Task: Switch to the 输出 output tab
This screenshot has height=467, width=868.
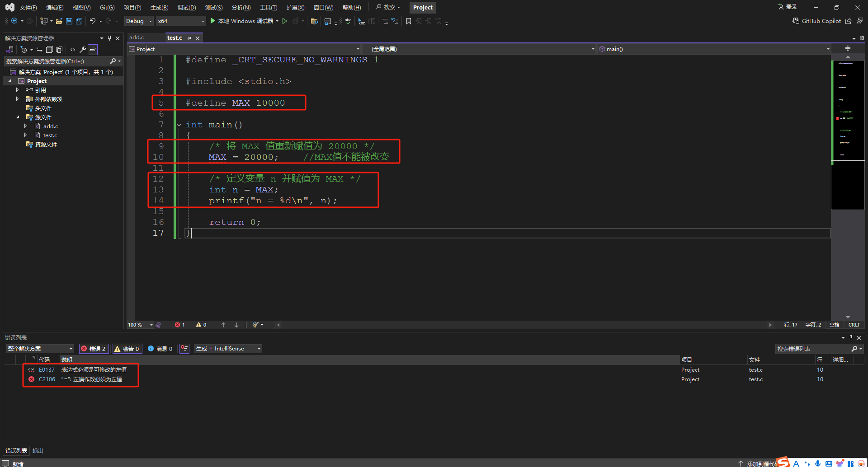Action: click(38, 451)
